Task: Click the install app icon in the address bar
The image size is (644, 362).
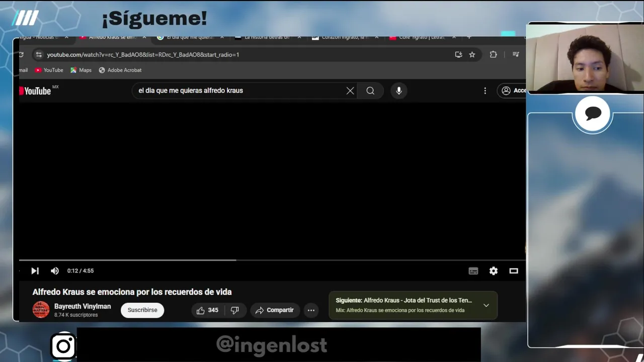Action: tap(458, 54)
